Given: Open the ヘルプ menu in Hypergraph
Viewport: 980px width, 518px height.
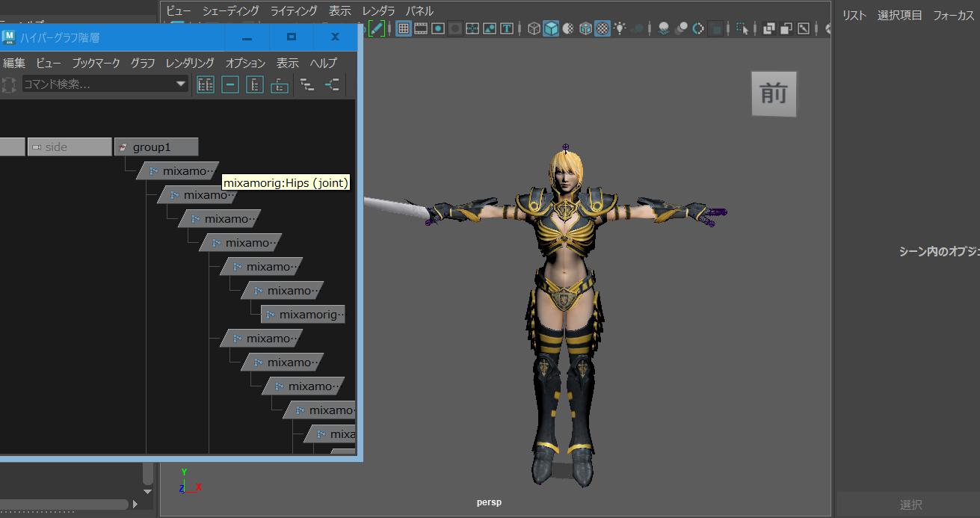Looking at the screenshot, I should 324,63.
